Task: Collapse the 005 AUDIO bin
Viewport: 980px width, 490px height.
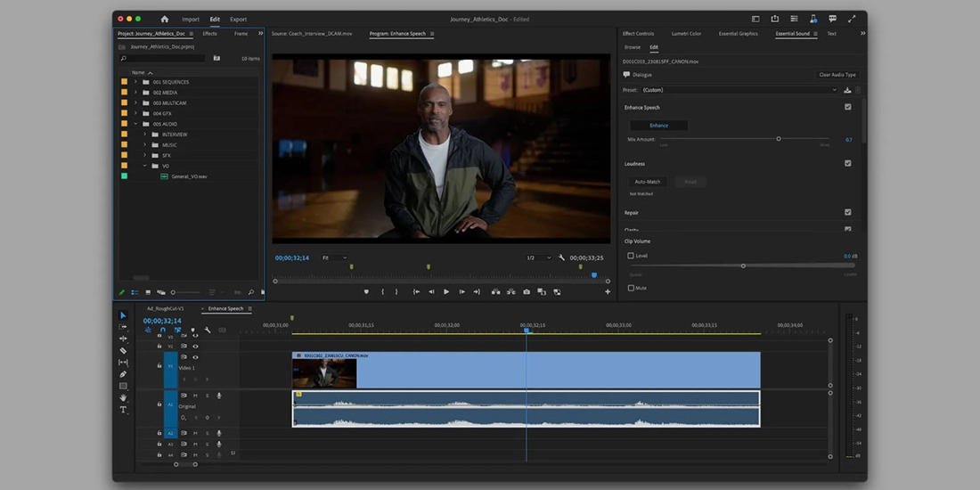Action: (135, 124)
